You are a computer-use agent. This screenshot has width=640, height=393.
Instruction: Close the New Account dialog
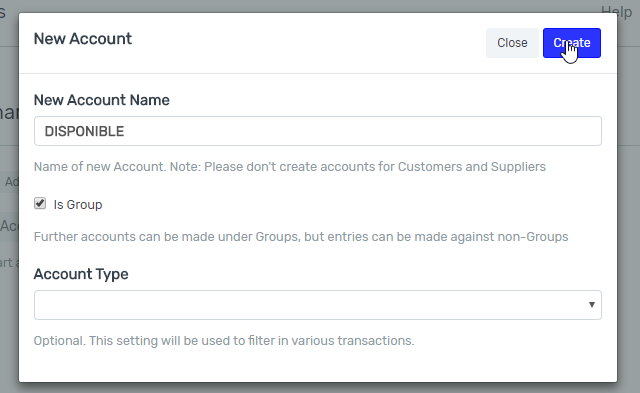(512, 43)
